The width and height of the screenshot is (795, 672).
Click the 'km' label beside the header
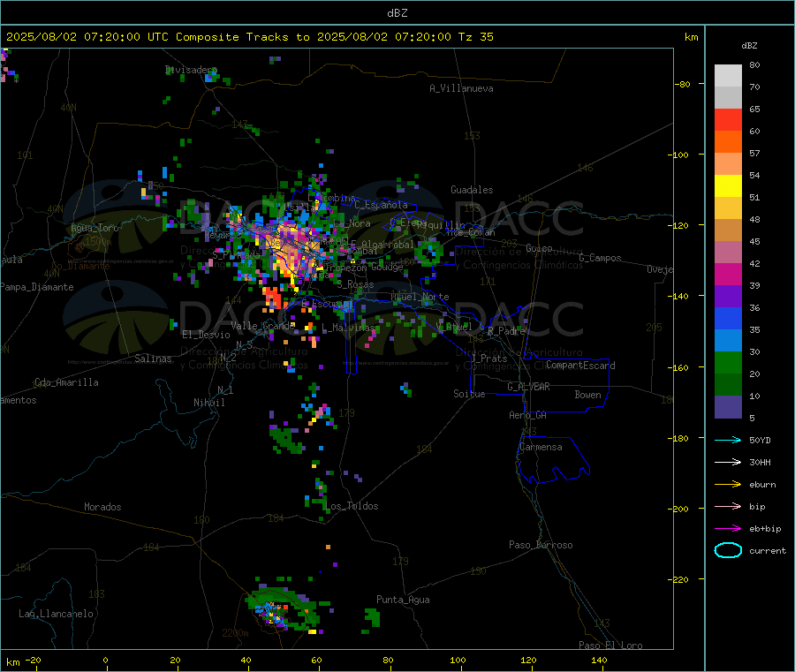coord(691,37)
